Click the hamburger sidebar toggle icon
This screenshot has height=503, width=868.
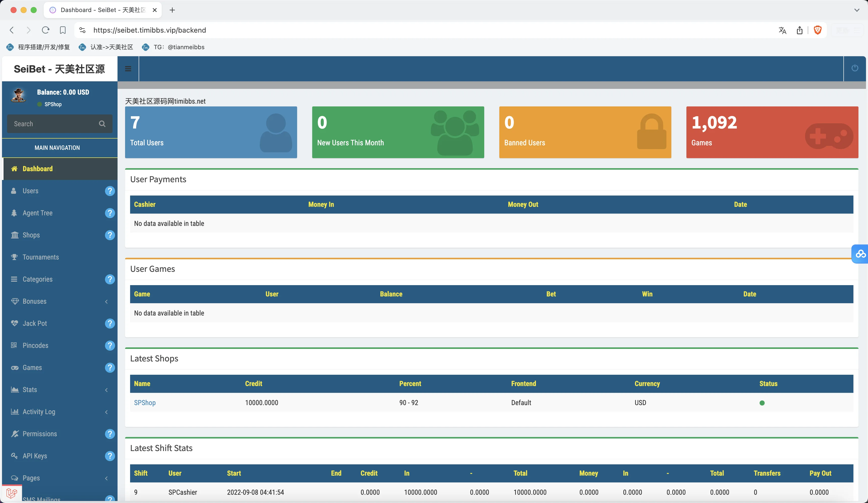click(128, 69)
